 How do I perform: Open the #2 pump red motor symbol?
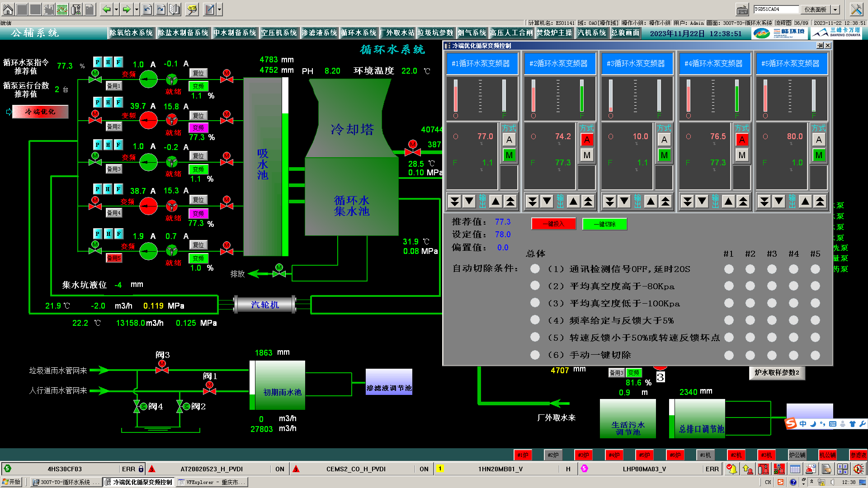pos(148,120)
